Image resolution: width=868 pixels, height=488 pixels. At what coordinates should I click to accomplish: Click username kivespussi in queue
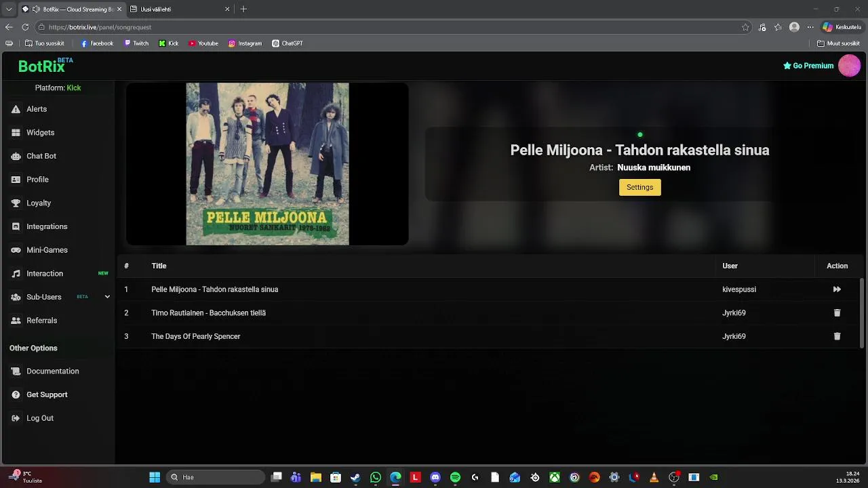click(x=739, y=289)
